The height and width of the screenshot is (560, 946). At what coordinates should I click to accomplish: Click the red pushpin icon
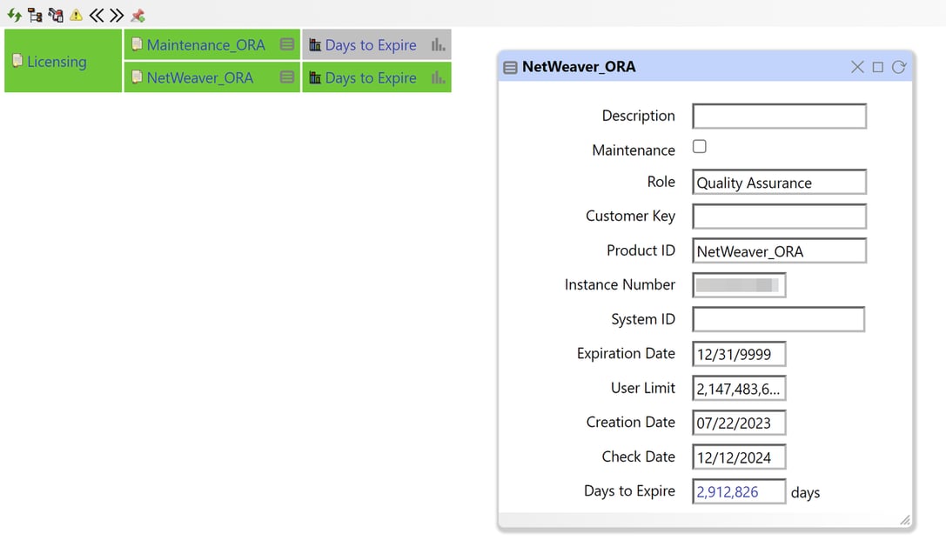[x=138, y=15]
